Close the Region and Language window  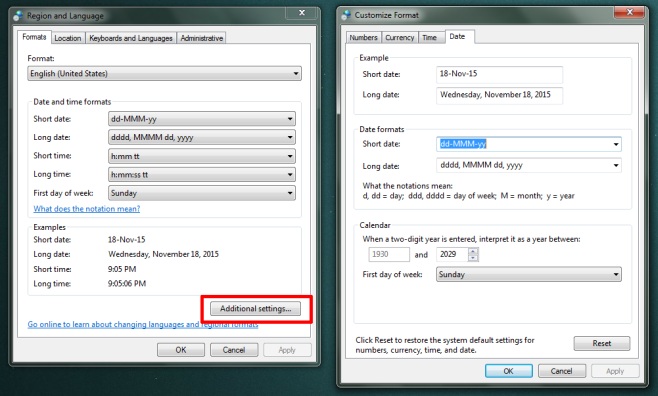point(301,13)
